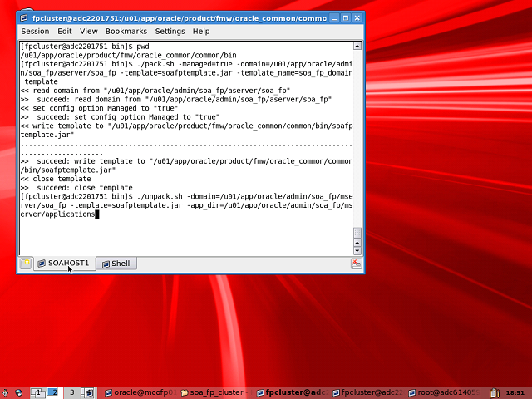Screen dimensions: 532x399
Task: Click the main menu launcher icon in panel
Action: pyautogui.click(x=5, y=392)
